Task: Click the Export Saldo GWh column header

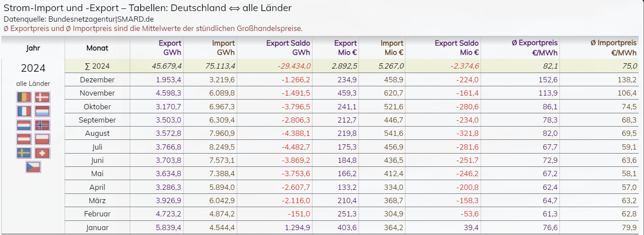Action: [288, 47]
